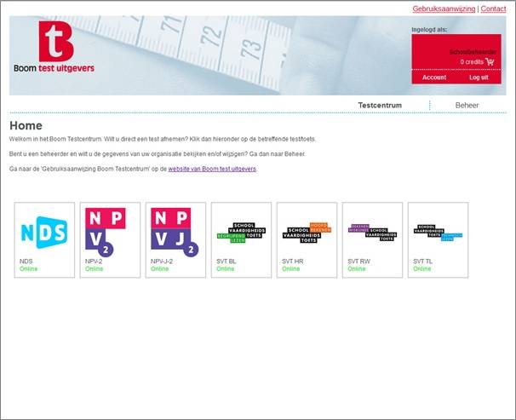Image resolution: width=516 pixels, height=420 pixels.
Task: Click the SVT HR label text
Action: click(293, 262)
